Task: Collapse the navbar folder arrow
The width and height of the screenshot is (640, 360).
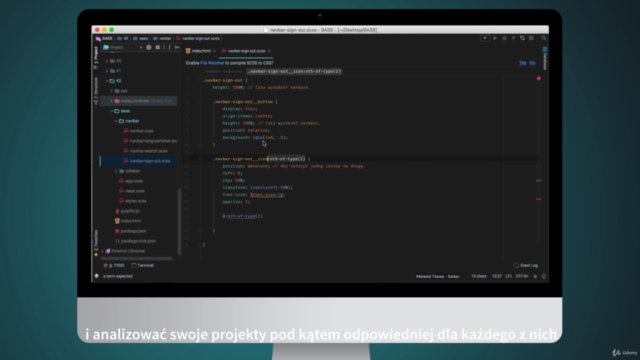Action: 116,121
